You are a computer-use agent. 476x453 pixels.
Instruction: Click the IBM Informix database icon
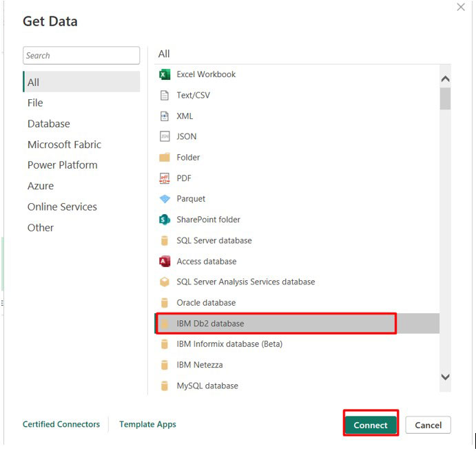tap(165, 344)
